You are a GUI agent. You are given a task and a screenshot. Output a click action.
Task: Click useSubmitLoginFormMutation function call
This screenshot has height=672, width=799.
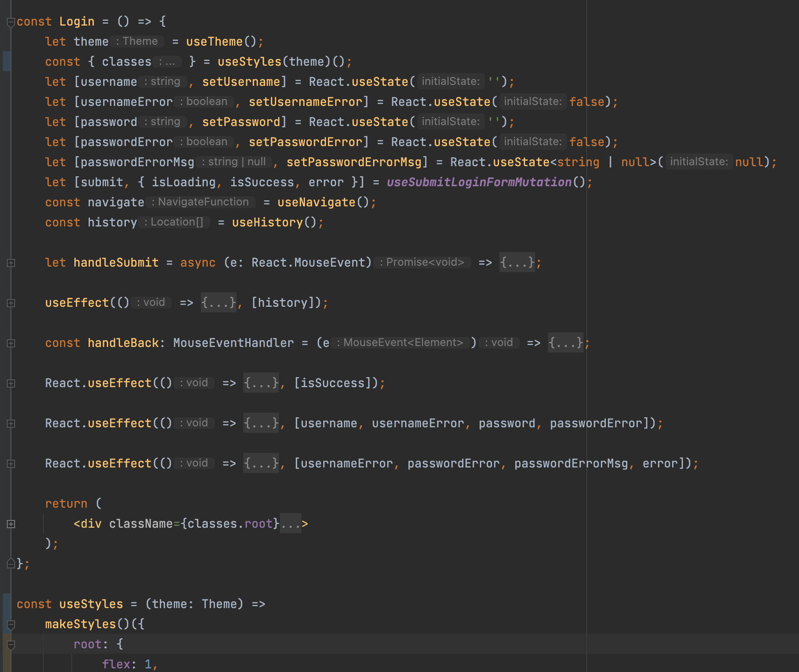pyautogui.click(x=479, y=182)
